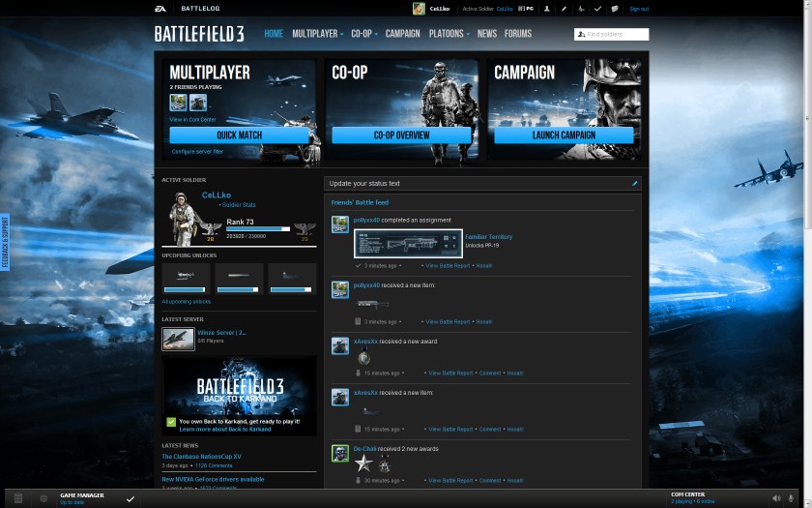Open the Feedback & Support side tab

coord(5,242)
